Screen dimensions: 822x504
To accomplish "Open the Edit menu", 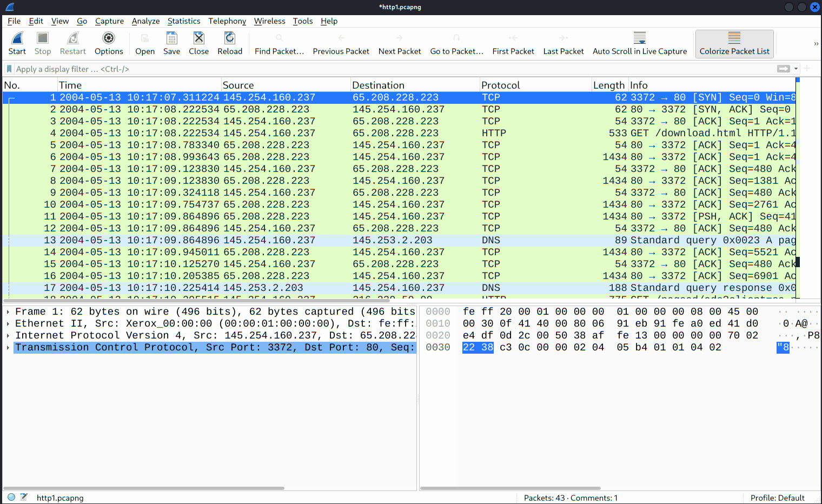I will point(36,21).
